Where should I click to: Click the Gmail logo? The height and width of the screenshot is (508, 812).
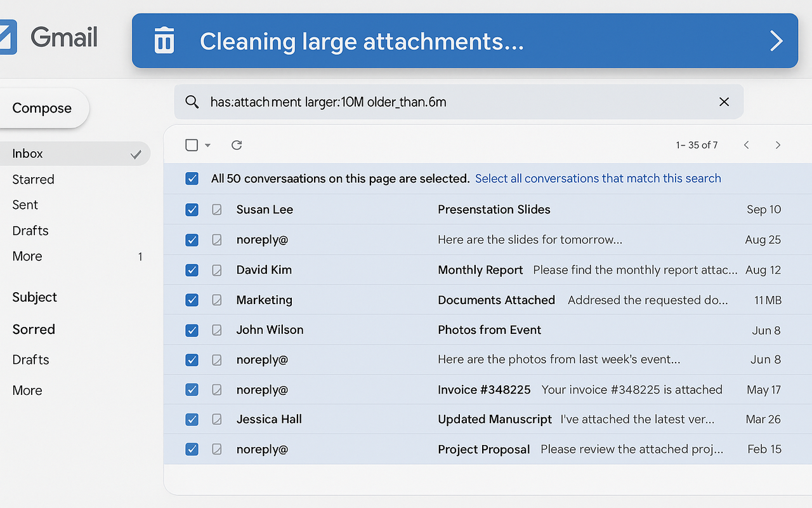tap(63, 37)
